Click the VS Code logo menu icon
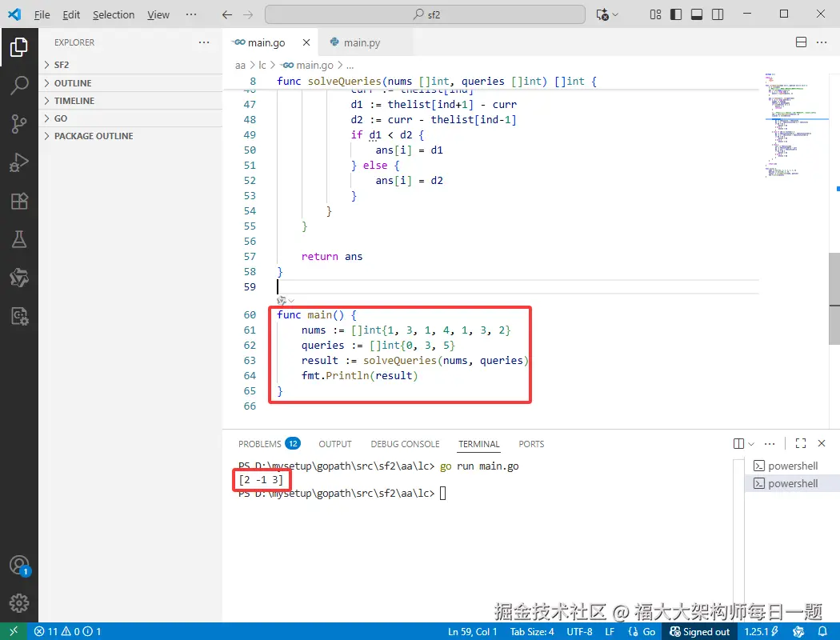Image resolution: width=840 pixels, height=640 pixels. (14, 14)
